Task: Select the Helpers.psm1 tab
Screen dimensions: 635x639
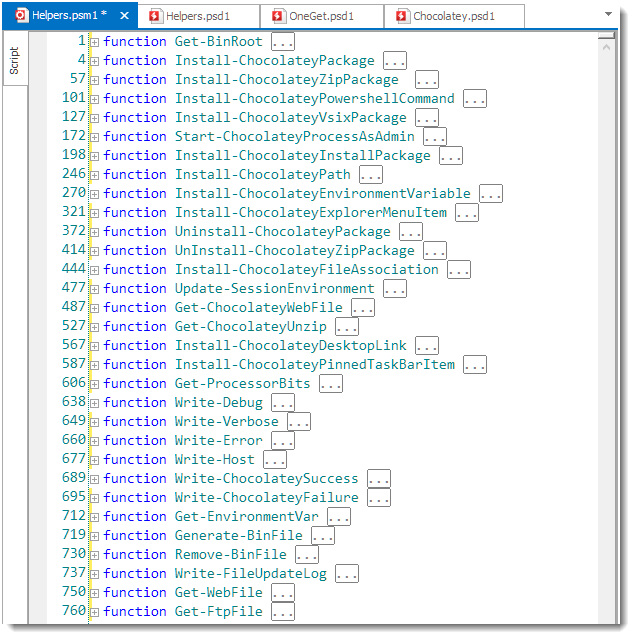Action: (x=69, y=15)
